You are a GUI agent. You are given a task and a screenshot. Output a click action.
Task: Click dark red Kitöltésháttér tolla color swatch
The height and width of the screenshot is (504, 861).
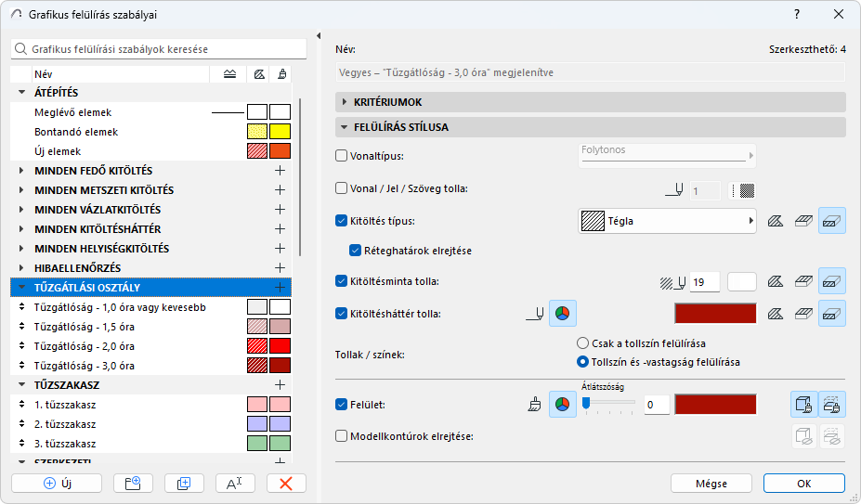(x=715, y=314)
